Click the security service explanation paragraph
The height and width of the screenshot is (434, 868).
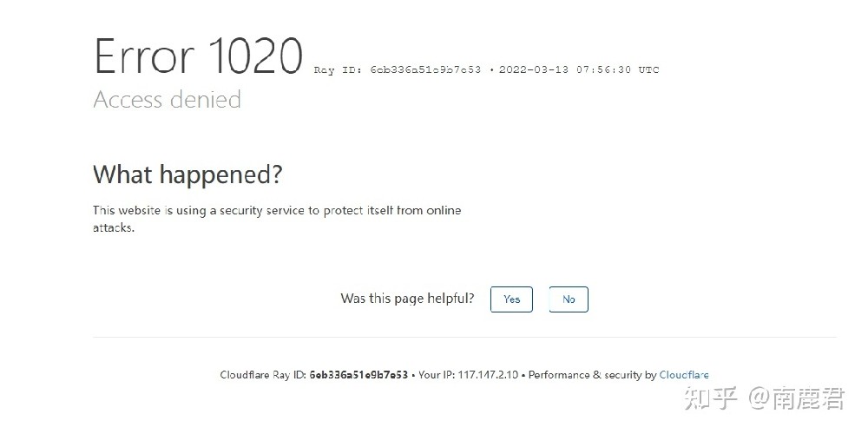(x=277, y=219)
